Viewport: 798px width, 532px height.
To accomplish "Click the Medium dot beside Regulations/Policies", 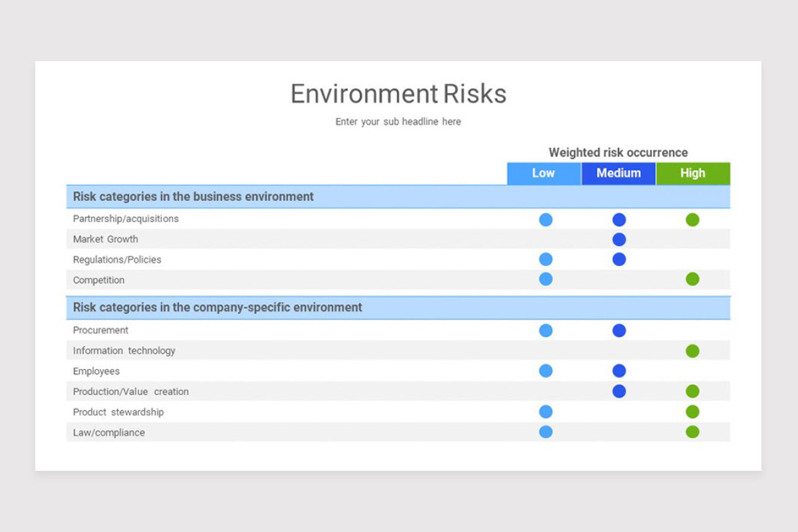I will coord(619,259).
